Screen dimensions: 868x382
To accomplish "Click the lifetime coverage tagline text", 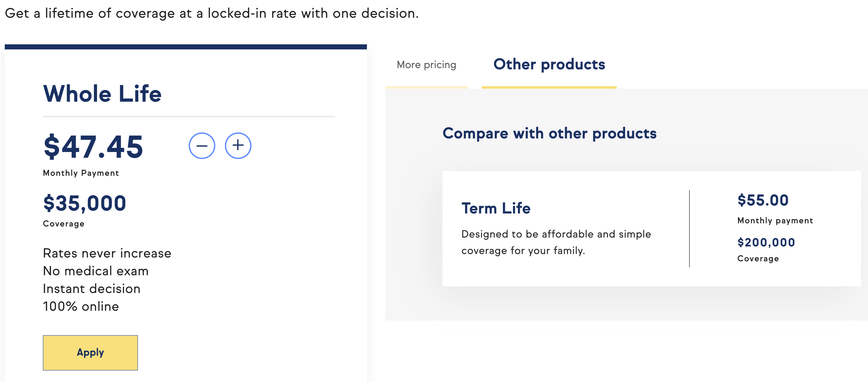I will click(x=212, y=14).
